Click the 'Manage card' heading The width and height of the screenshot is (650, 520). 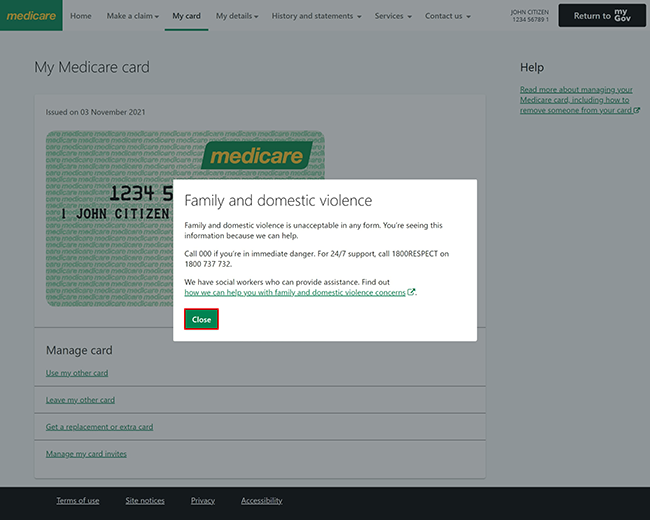[x=79, y=350]
